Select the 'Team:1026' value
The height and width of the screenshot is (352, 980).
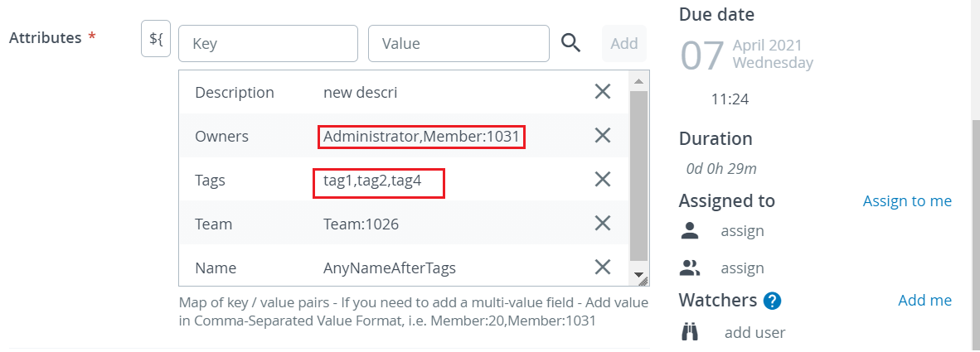[x=361, y=224]
